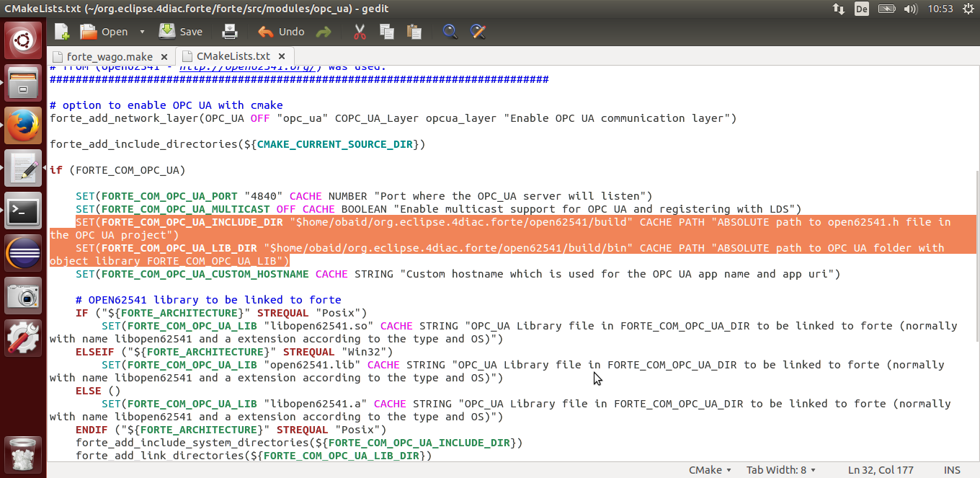The height and width of the screenshot is (478, 980).
Task: Click highlighted FORTE_COM_OPC_UA_LIB_DIR text
Action: (179, 248)
